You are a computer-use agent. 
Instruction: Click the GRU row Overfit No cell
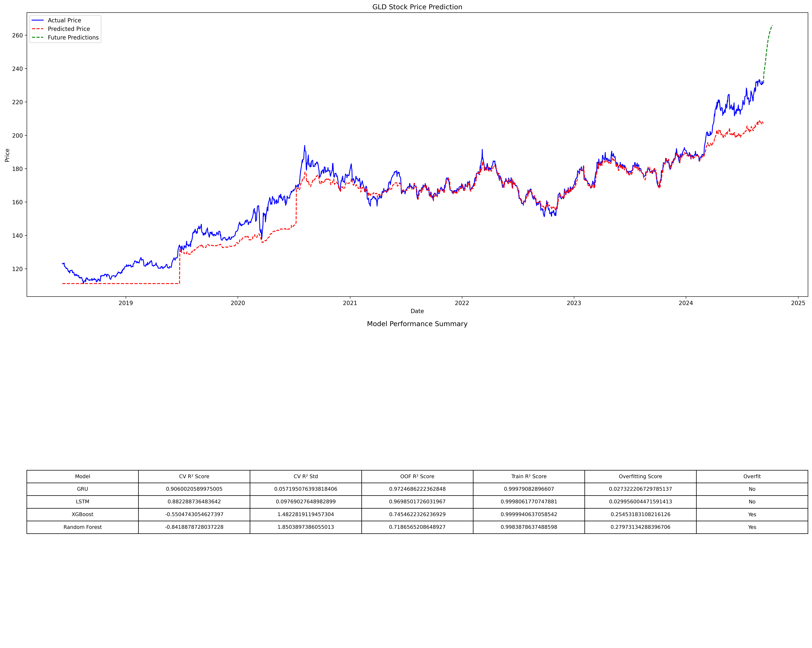752,489
